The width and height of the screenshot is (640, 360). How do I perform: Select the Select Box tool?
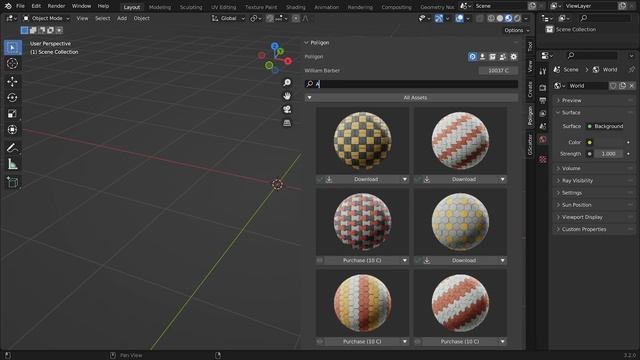[x=12, y=48]
